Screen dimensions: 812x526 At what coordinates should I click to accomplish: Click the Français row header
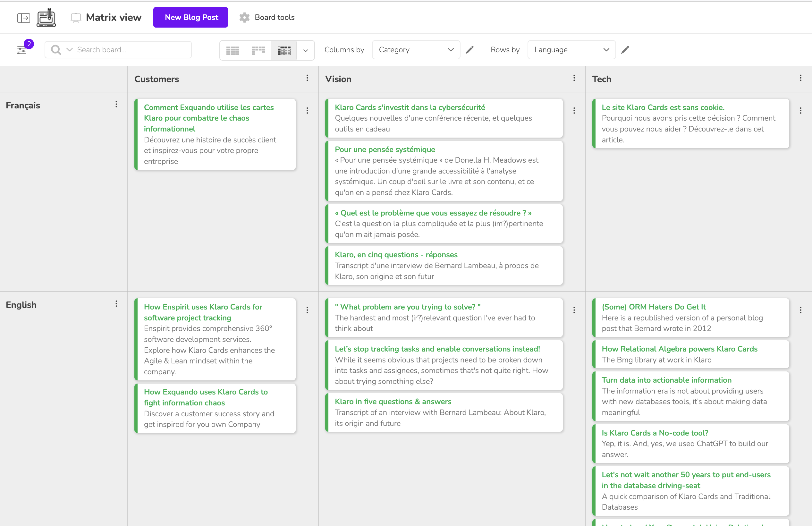23,105
